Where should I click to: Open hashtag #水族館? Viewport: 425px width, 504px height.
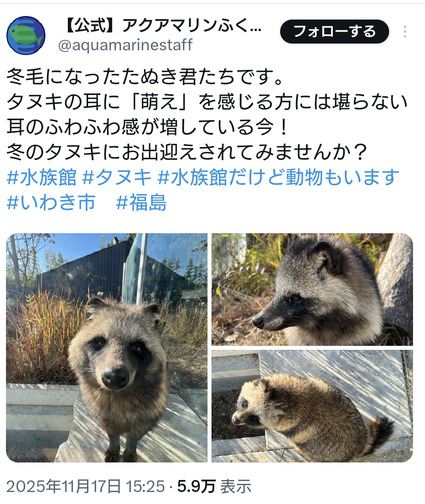pos(42,177)
